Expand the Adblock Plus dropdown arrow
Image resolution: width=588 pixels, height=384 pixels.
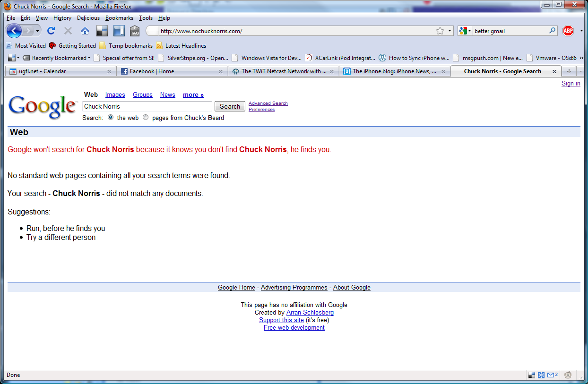click(581, 31)
